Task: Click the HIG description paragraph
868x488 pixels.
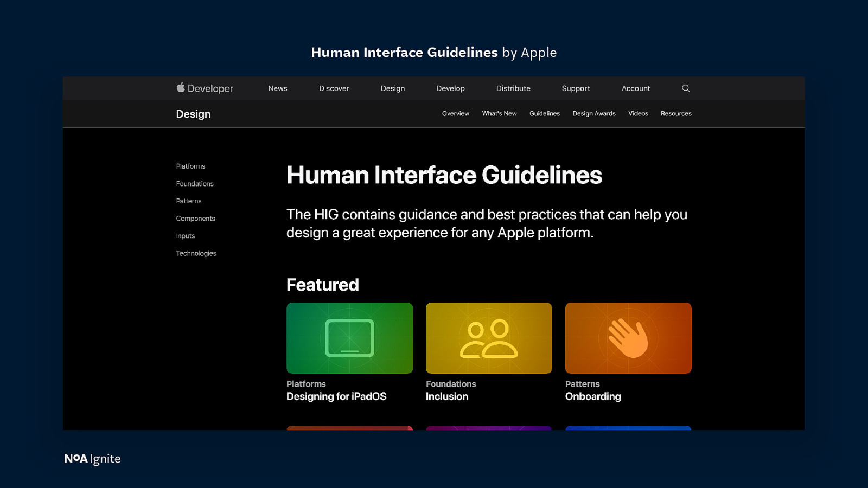Action: tap(487, 223)
